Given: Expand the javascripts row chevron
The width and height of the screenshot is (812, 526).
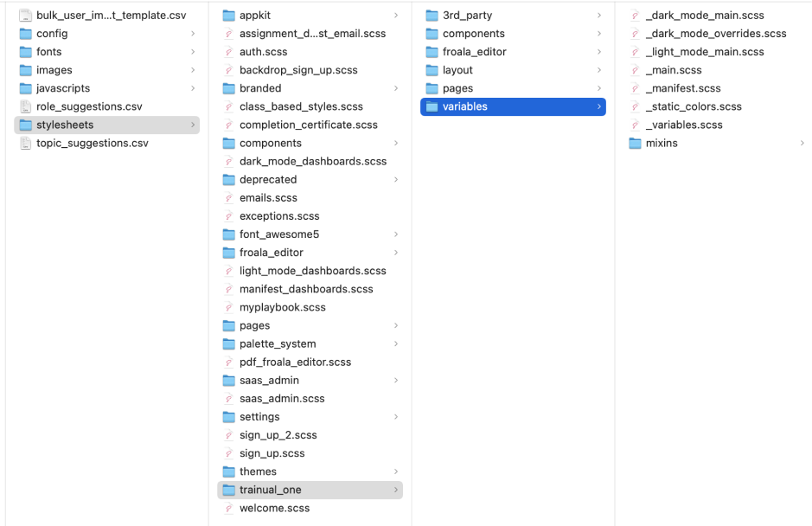Looking at the screenshot, I should click(x=193, y=88).
